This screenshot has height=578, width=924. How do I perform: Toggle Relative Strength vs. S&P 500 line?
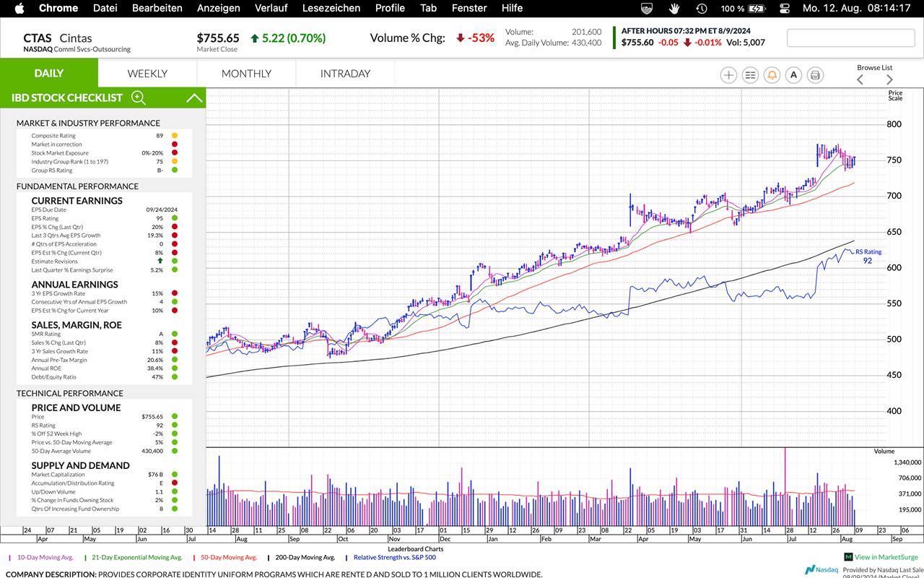pos(393,557)
